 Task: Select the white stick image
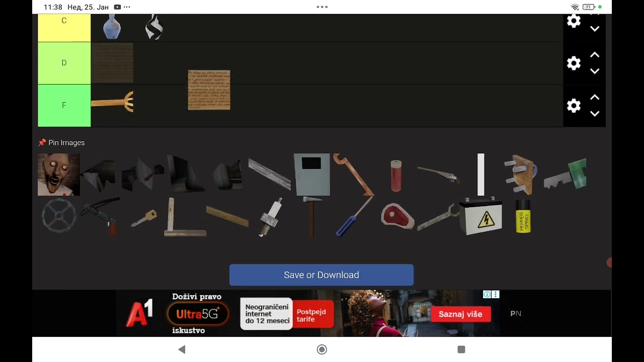point(480,174)
